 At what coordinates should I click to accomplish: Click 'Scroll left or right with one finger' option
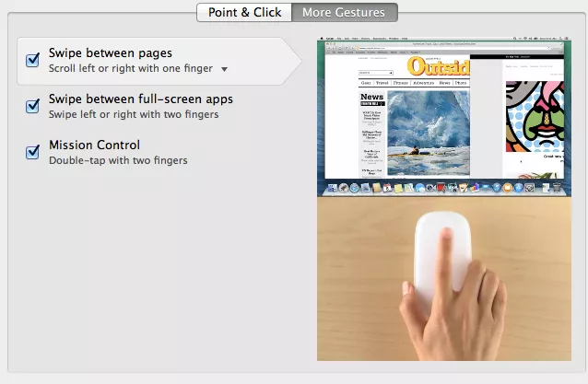130,69
